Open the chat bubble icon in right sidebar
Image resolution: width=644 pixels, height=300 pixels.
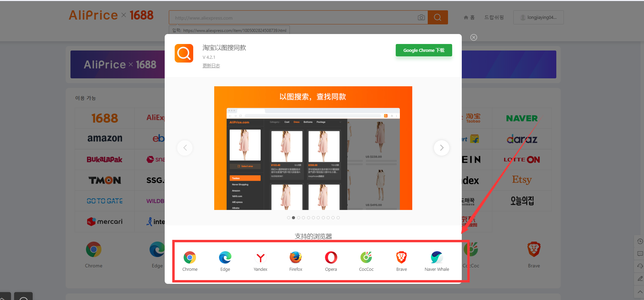640,254
